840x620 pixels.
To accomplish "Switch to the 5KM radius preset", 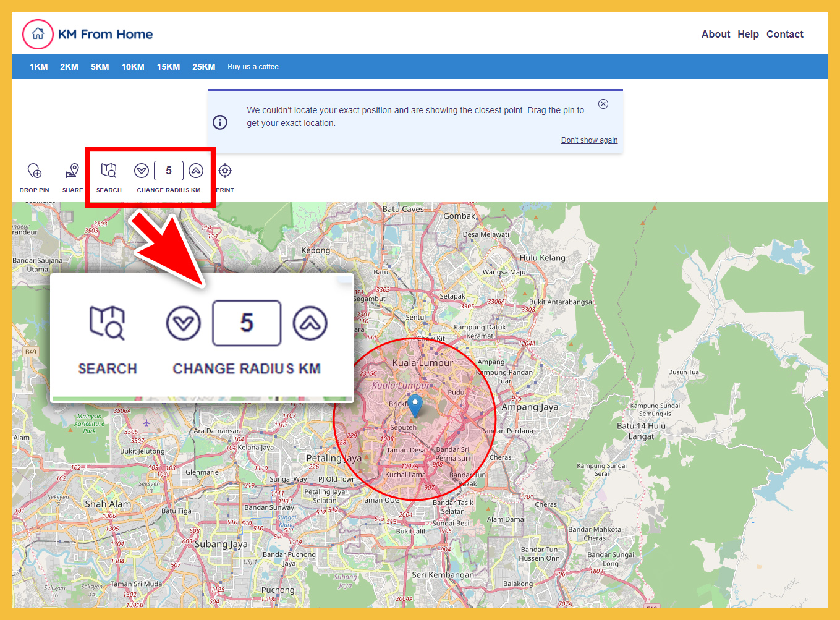I will (100, 67).
